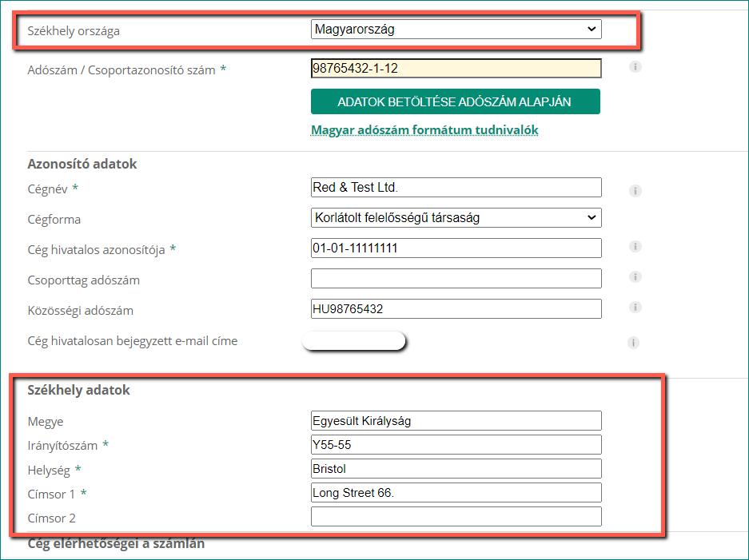Viewport: 749px width, 560px height.
Task: Show info for bejegyzett e-mail címe
Action: pos(633,342)
